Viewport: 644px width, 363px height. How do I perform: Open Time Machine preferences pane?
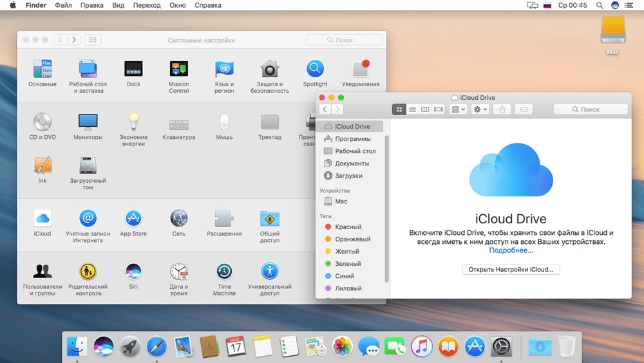(224, 279)
